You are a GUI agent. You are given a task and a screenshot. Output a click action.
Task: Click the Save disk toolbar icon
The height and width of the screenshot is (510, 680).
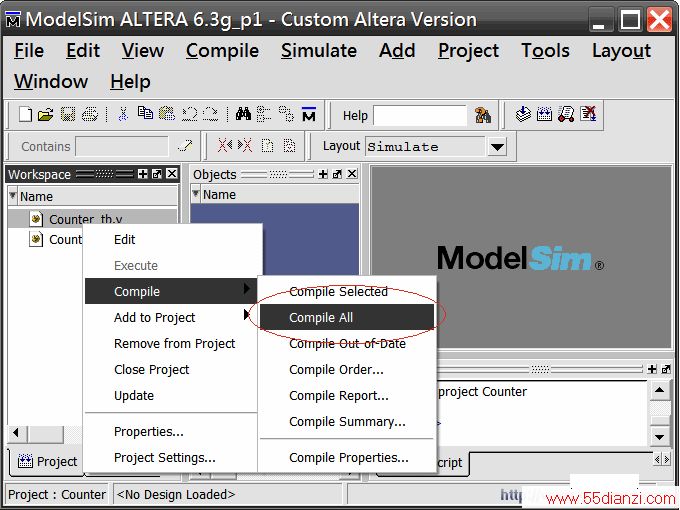[68, 114]
